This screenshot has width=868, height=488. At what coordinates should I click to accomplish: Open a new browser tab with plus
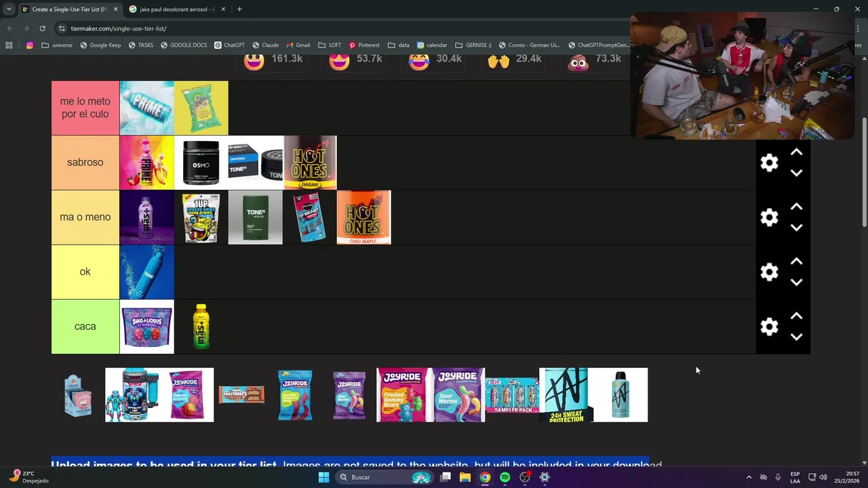239,9
